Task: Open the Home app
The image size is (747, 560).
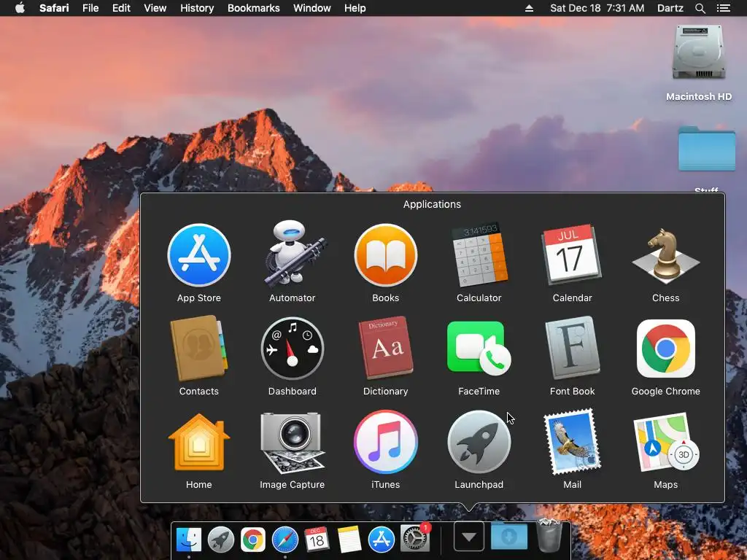Action: pos(199,443)
